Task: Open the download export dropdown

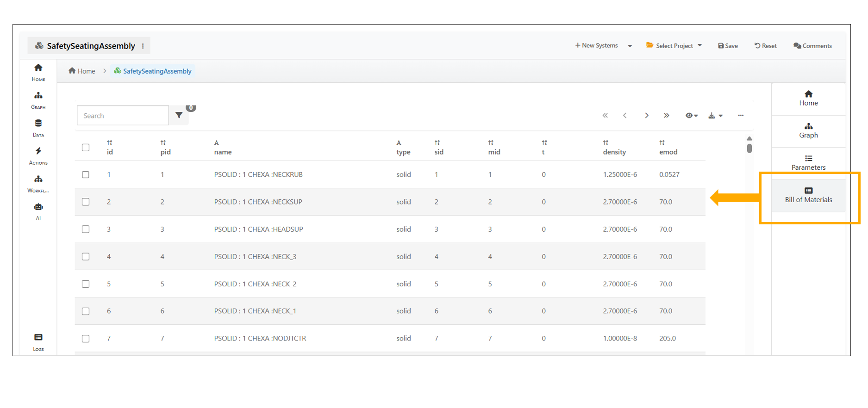Action: pyautogui.click(x=715, y=116)
